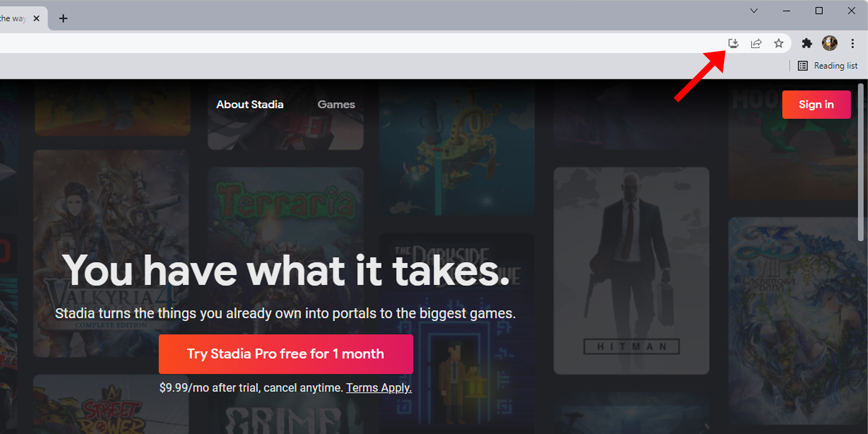Image resolution: width=868 pixels, height=434 pixels.
Task: Open the Chrome three-dot menu
Action: [852, 43]
